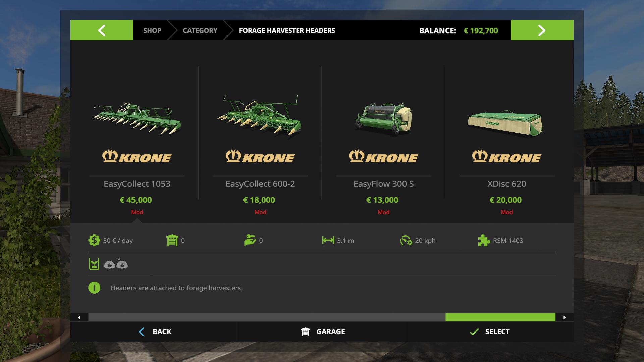Click the BACK button
This screenshot has width=644, height=362.
coord(154,332)
